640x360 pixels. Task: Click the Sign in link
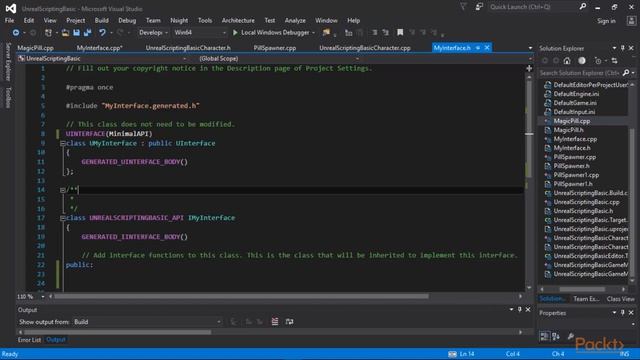[x=606, y=21]
